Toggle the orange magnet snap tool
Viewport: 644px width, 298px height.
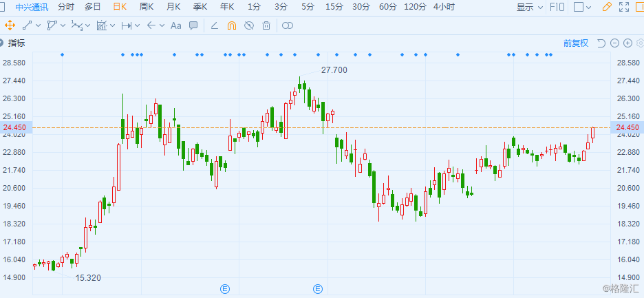(232, 25)
